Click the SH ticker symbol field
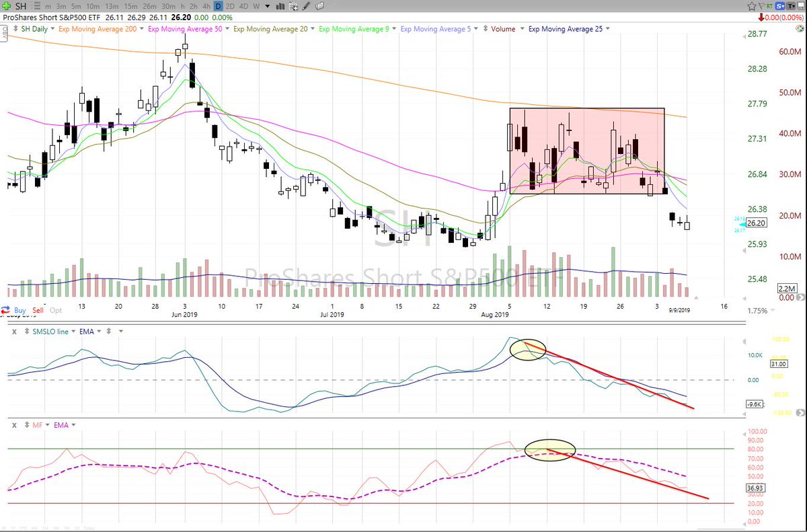Image resolution: width=807 pixels, height=532 pixels. [x=22, y=6]
